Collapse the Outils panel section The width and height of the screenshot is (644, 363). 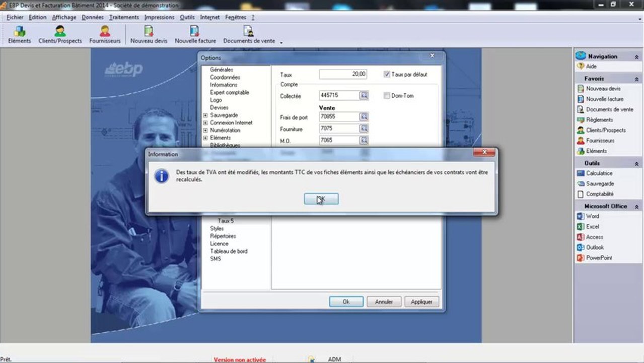636,164
